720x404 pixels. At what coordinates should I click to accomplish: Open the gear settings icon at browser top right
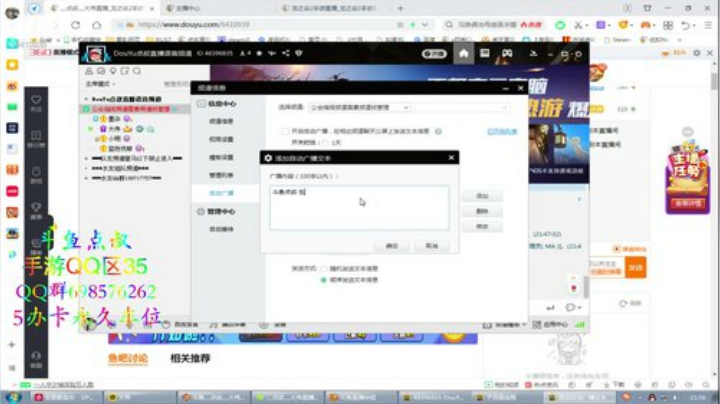[x=697, y=53]
